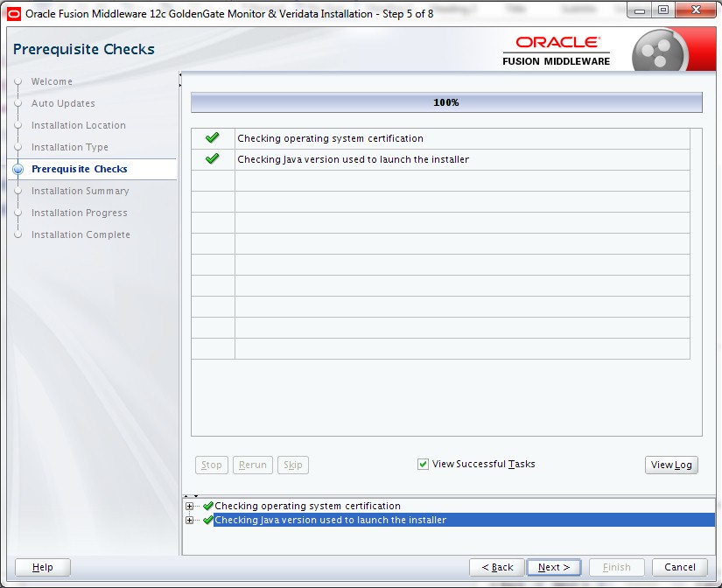Go to the Installation Type step
The height and width of the screenshot is (588, 722).
tap(69, 147)
